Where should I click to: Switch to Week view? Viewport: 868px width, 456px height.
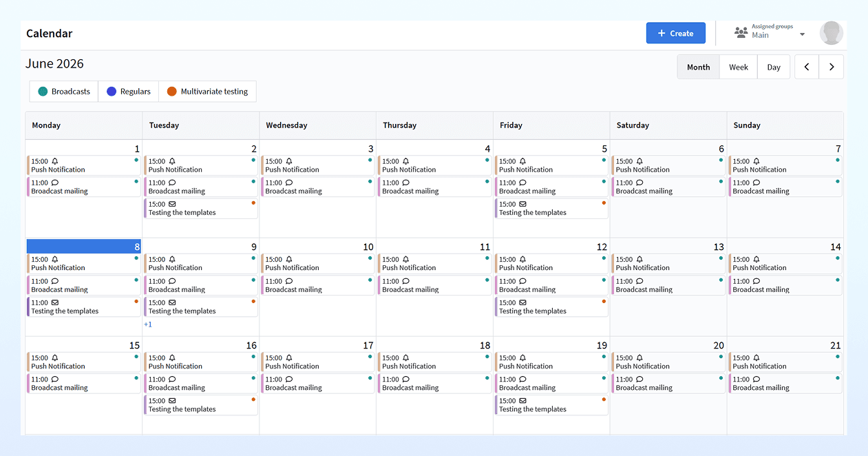click(739, 67)
